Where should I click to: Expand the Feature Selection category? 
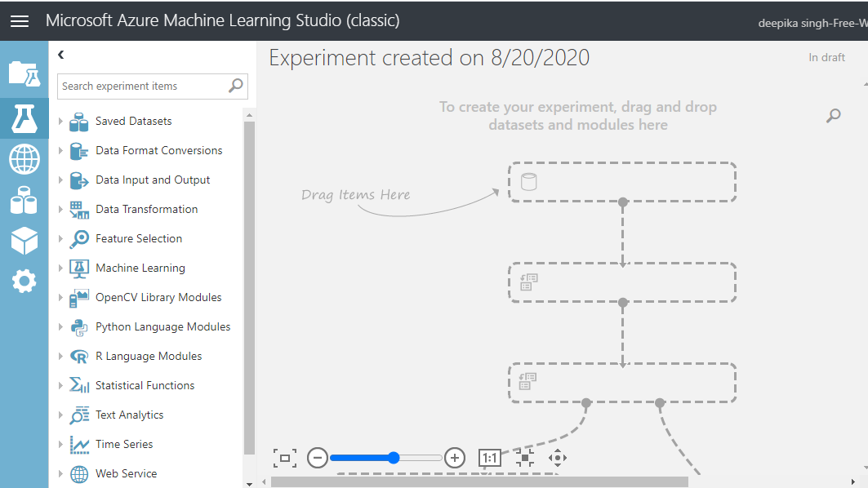pos(60,238)
